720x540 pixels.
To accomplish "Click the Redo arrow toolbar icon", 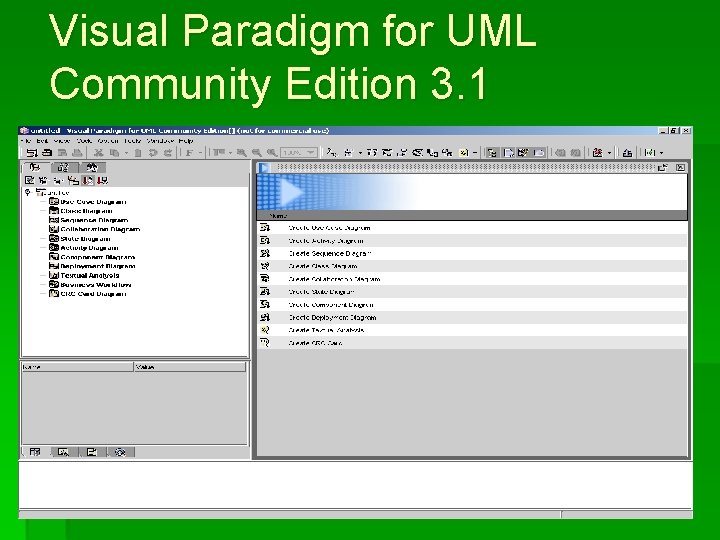I will point(168,153).
